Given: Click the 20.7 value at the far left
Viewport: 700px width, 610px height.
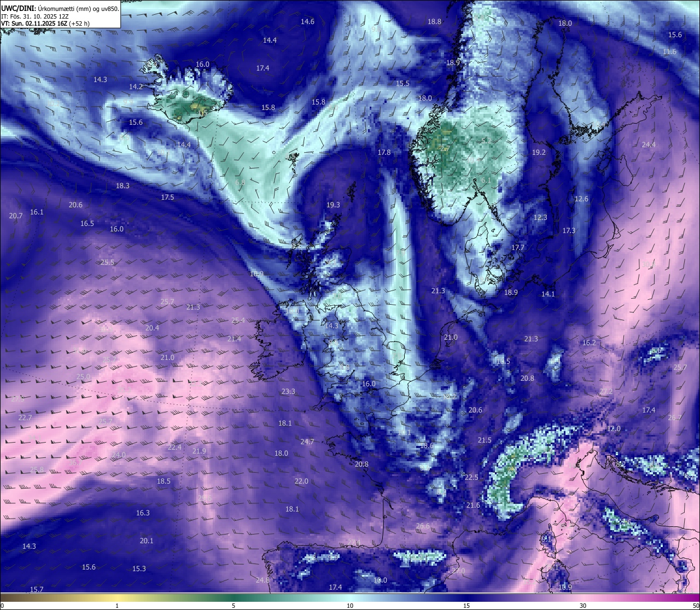Looking at the screenshot, I should point(16,216).
